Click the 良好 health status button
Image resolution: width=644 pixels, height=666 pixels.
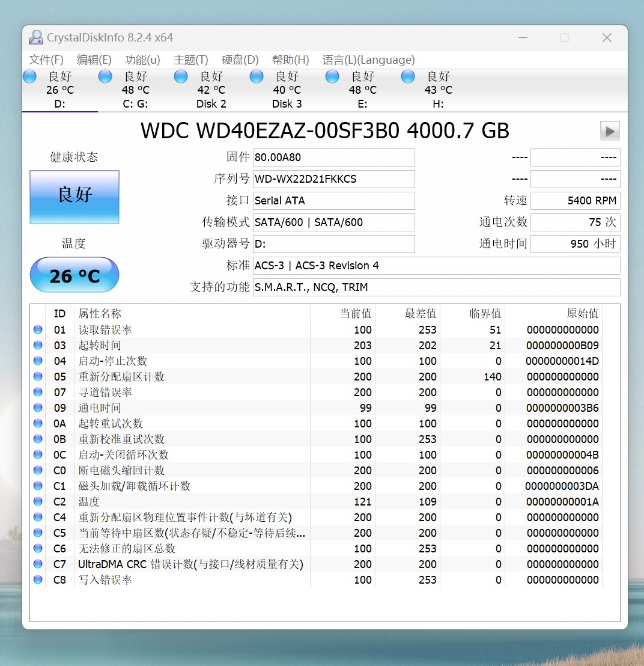[x=74, y=197]
